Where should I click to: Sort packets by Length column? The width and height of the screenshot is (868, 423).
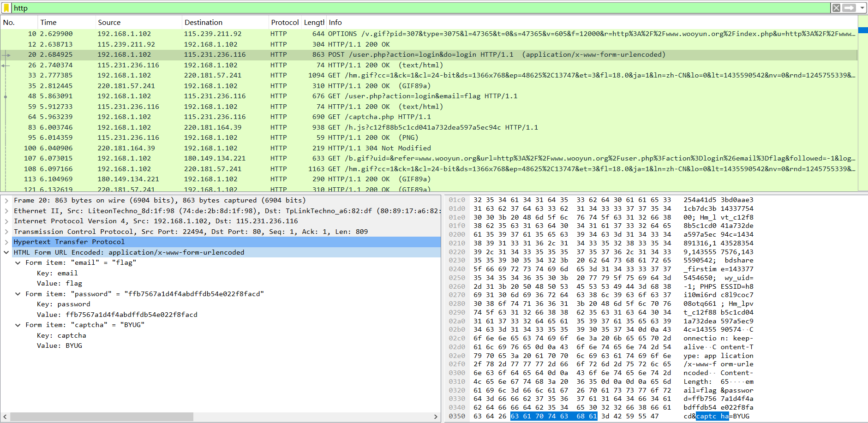coord(314,23)
